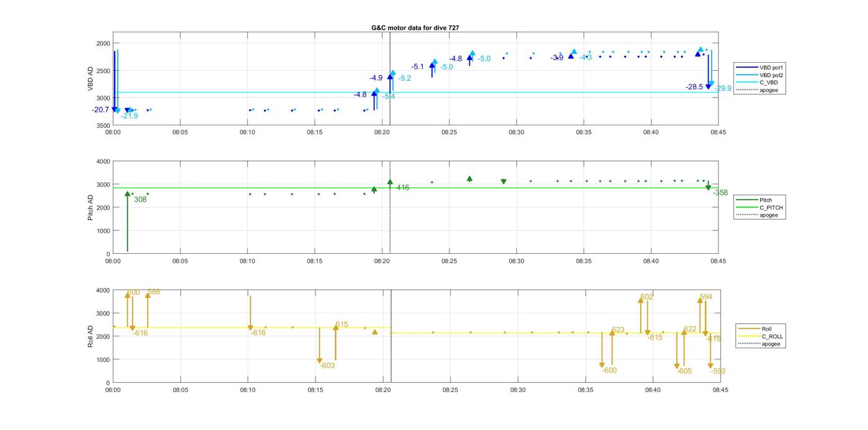Viewport: 868px width, 430px height.
Task: Select the '-5.4' VBD data label
Action: pos(389,96)
